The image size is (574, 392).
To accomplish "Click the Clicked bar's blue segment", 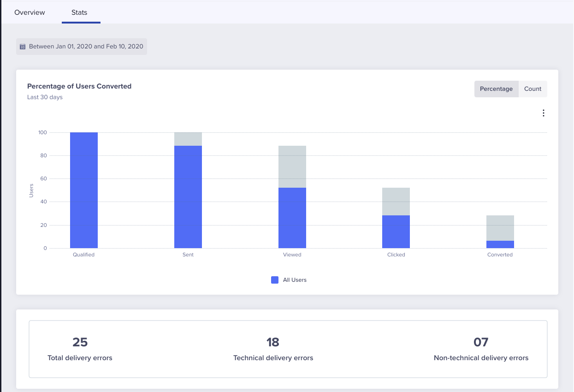I will (396, 232).
